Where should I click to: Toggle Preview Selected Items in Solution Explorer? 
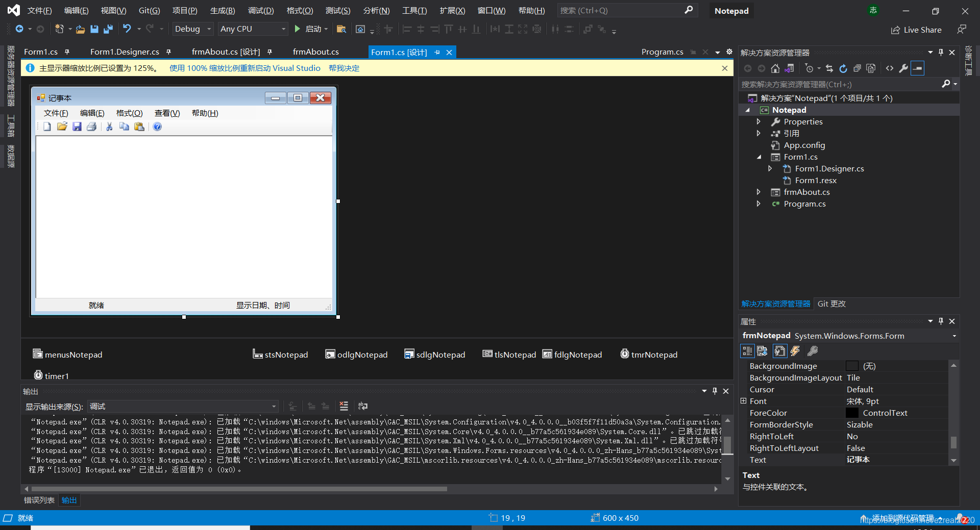click(917, 68)
